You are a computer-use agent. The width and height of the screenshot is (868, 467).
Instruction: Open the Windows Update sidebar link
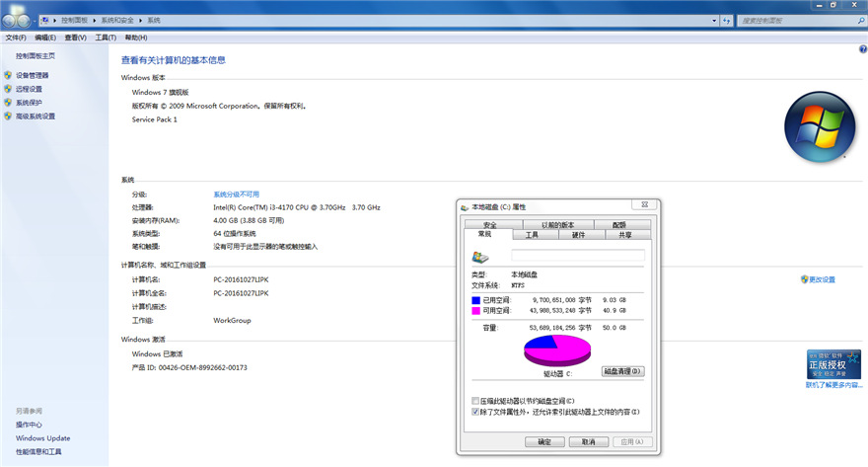click(43, 438)
